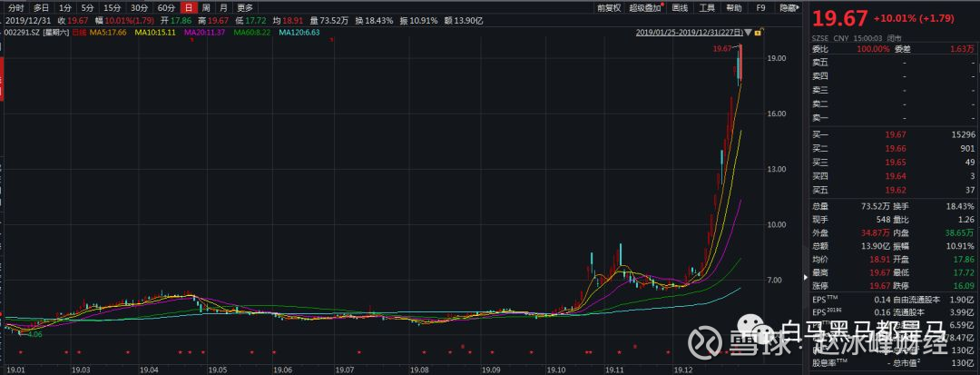Image resolution: width=980 pixels, height=375 pixels.
Task: Switch to the 分时 intraday tab
Action: (x=16, y=8)
